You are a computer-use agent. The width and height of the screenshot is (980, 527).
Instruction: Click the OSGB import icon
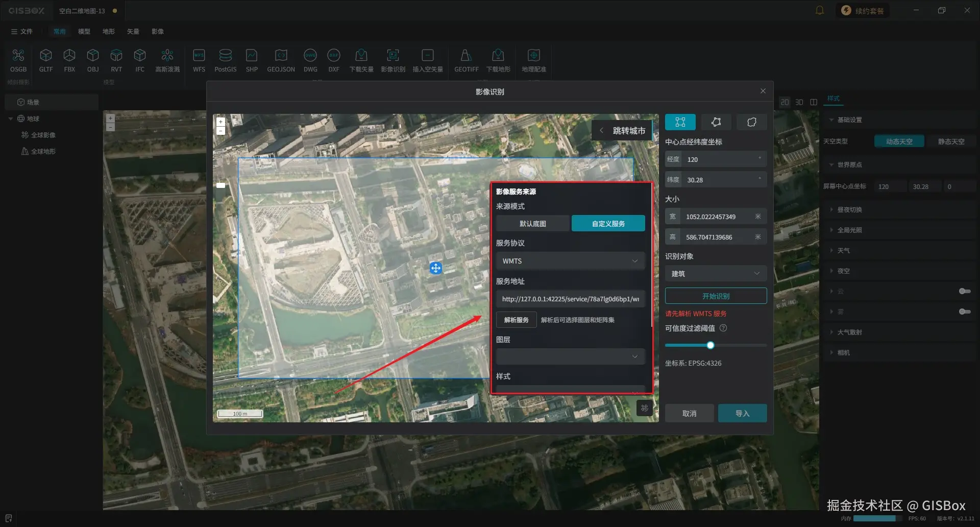[18, 60]
